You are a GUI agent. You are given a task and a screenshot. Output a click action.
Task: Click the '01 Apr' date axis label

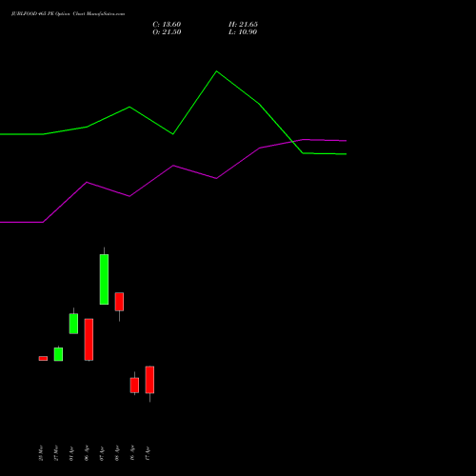(71, 453)
